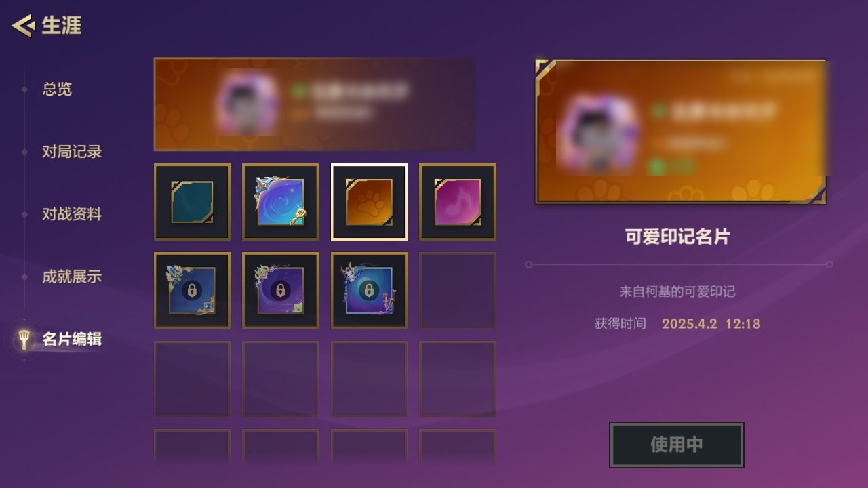Click the 生涯 page title
This screenshot has height=488, width=868.
62,26
